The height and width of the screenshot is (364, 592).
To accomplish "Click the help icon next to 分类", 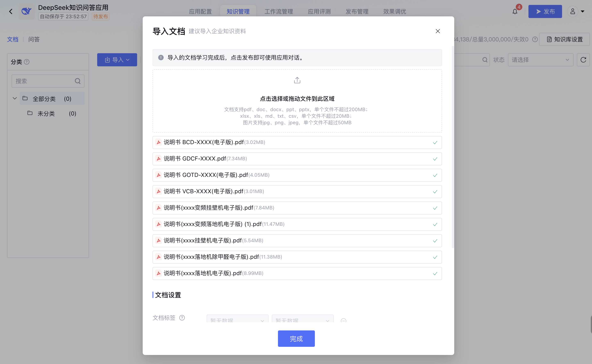I will (x=27, y=62).
